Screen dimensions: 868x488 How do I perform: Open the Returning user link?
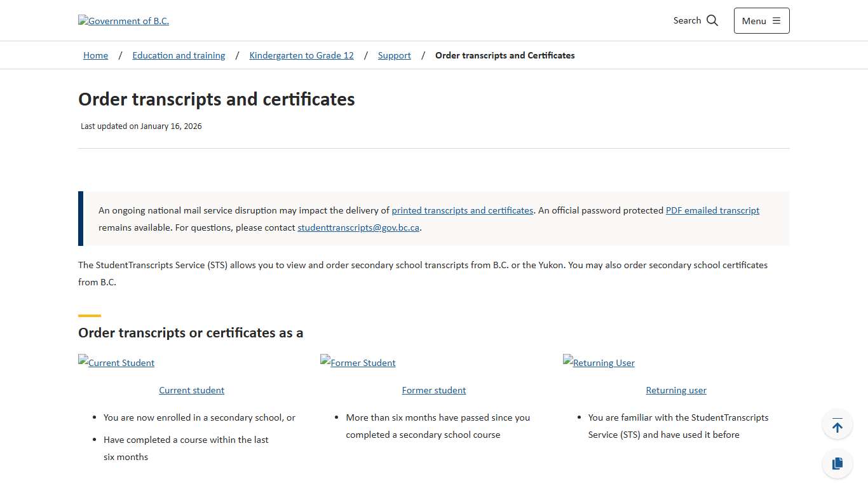(676, 390)
